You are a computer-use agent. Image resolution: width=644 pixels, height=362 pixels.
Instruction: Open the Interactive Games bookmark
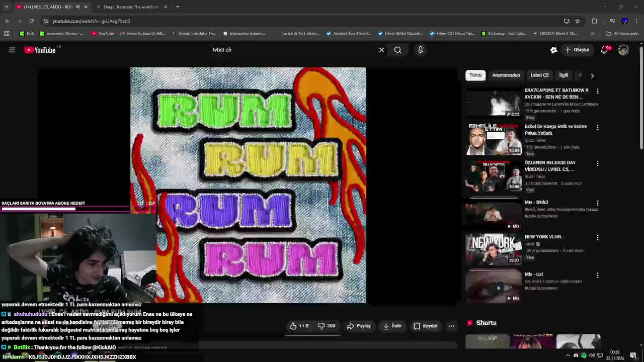[245, 34]
